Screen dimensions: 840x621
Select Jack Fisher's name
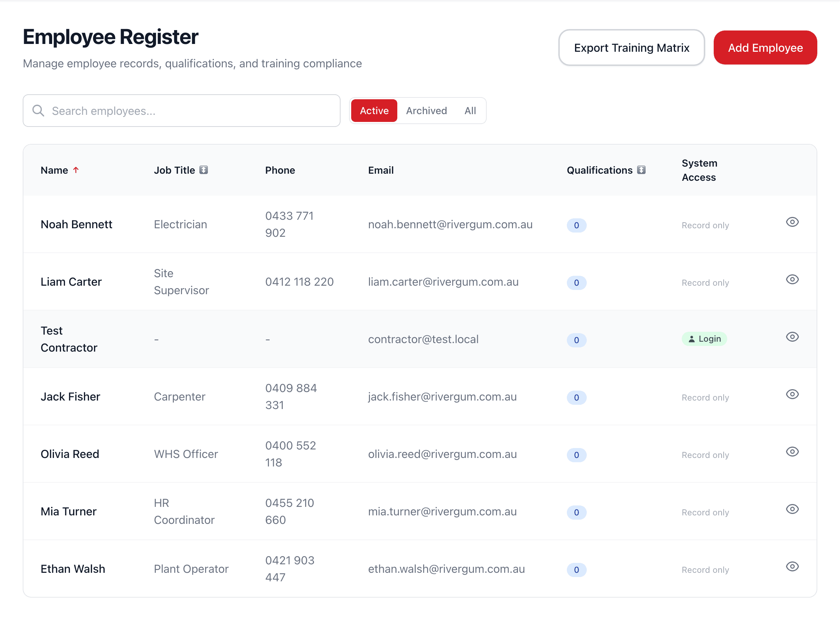(x=70, y=397)
